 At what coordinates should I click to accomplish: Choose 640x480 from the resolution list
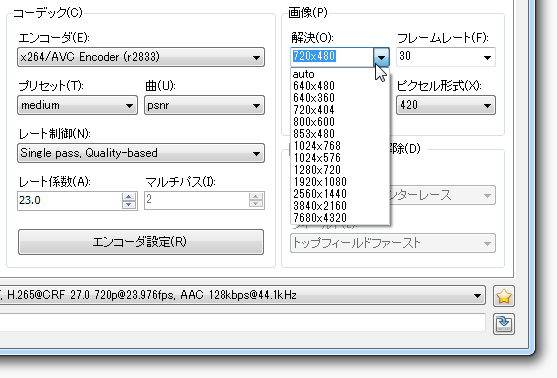tap(340, 86)
